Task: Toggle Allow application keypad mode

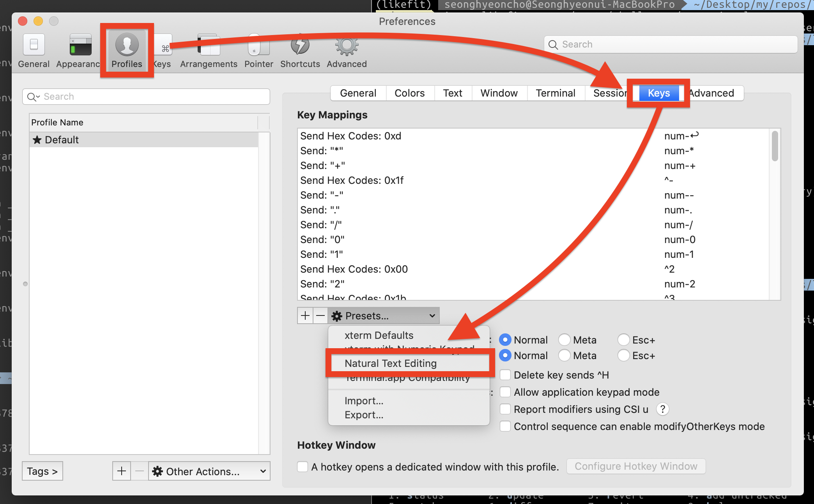Action: tap(505, 392)
